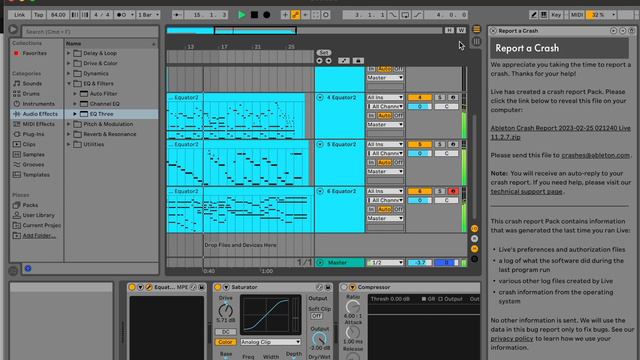Open Saturator Analog Clip type dropdown
The height and width of the screenshot is (360, 640).
pyautogui.click(x=270, y=342)
